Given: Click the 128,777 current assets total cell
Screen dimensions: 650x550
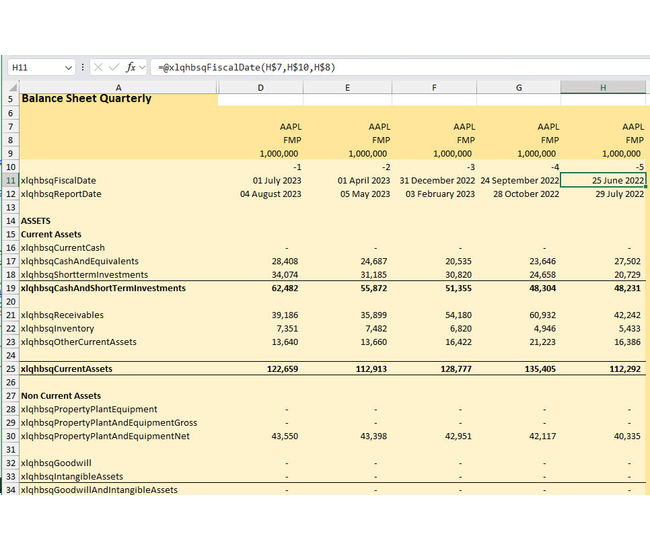Looking at the screenshot, I should (x=434, y=369).
